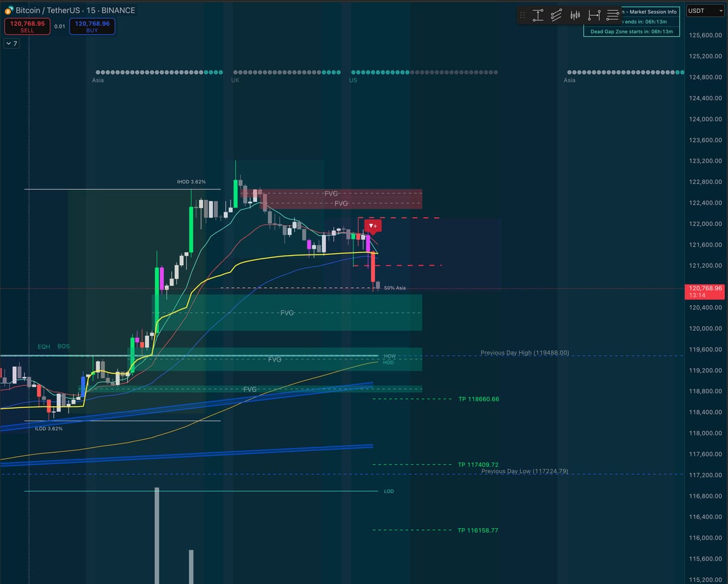Click the tallest volume bar at chart bottom
This screenshot has height=584, width=728.
coord(157,535)
